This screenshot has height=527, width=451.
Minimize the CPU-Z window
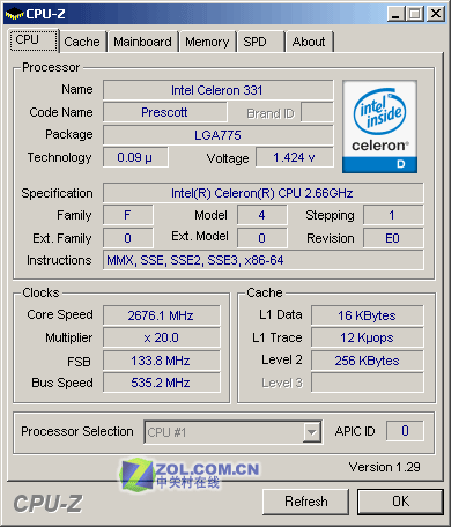click(396, 14)
